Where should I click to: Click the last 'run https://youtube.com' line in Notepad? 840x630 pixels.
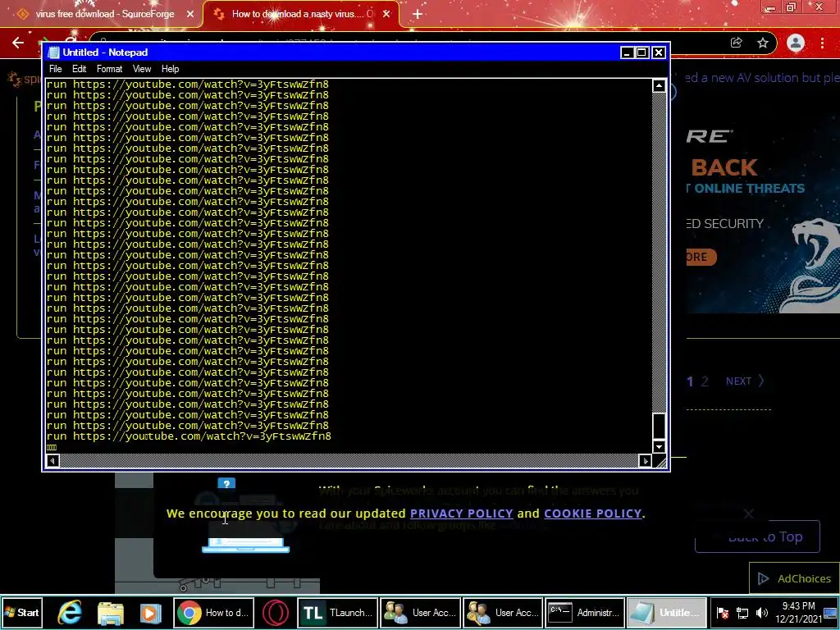[189, 436]
